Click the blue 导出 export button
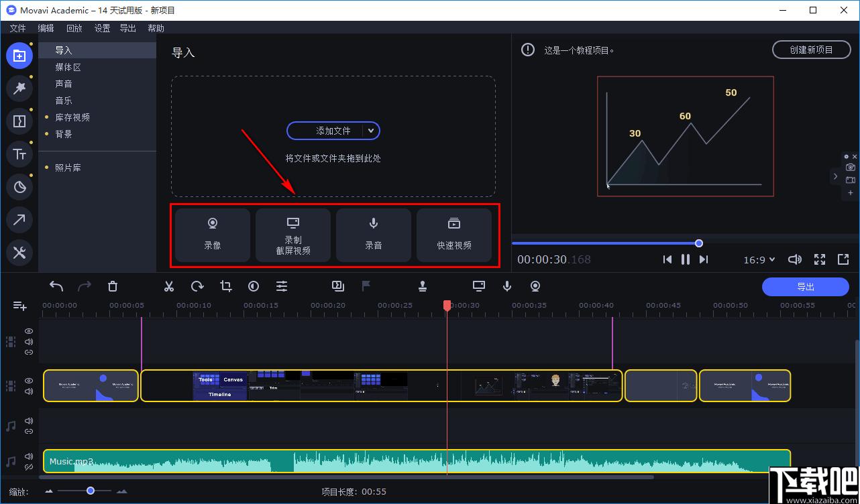This screenshot has height=504, width=860. point(806,287)
